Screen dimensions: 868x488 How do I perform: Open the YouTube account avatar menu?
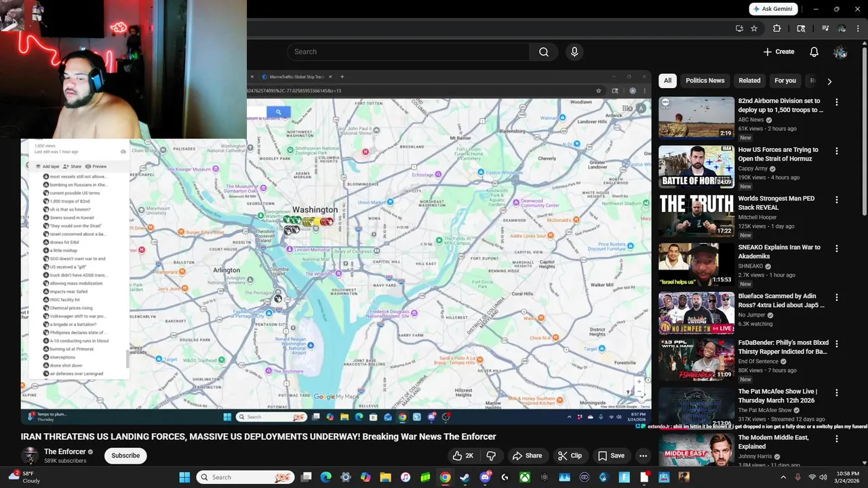(x=840, y=52)
